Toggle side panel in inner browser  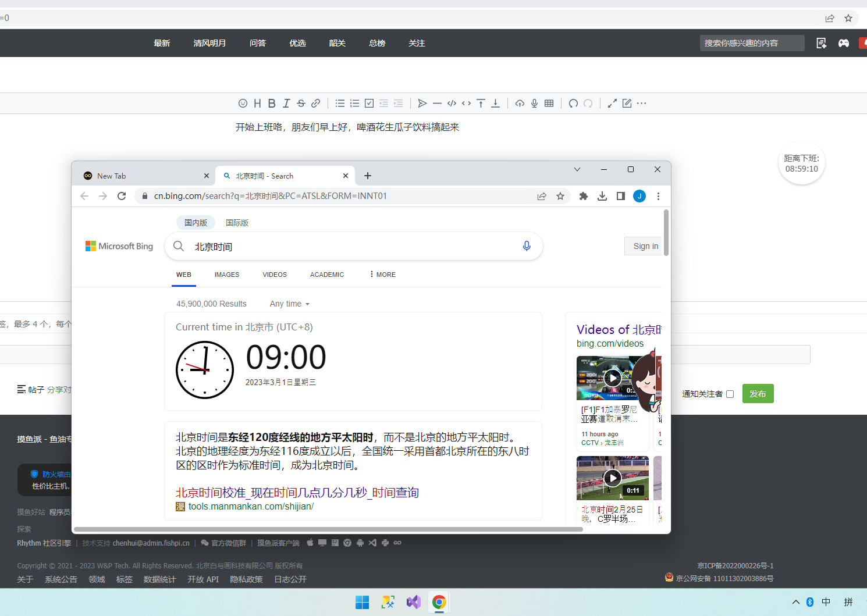coord(621,196)
